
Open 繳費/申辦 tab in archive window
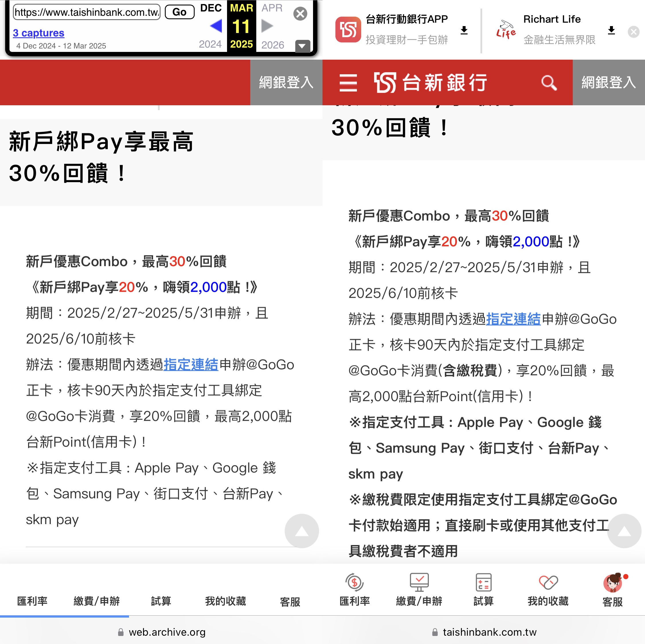pos(97,601)
